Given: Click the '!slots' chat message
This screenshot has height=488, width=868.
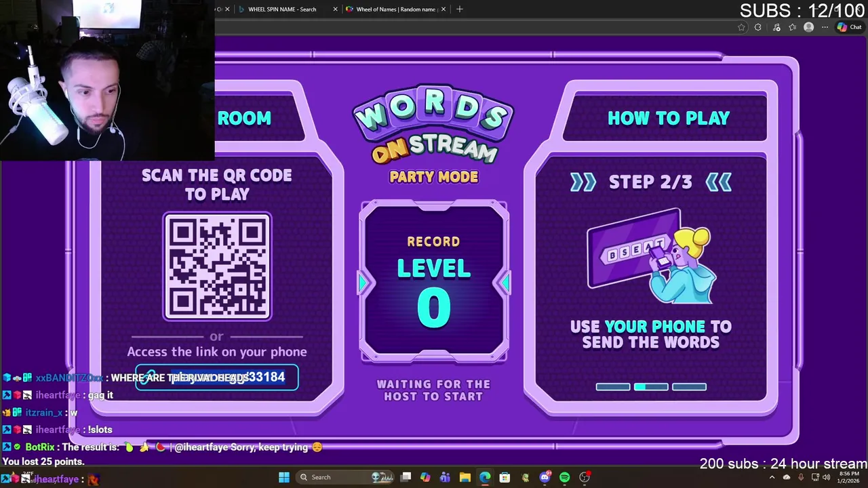Looking at the screenshot, I should (100, 430).
